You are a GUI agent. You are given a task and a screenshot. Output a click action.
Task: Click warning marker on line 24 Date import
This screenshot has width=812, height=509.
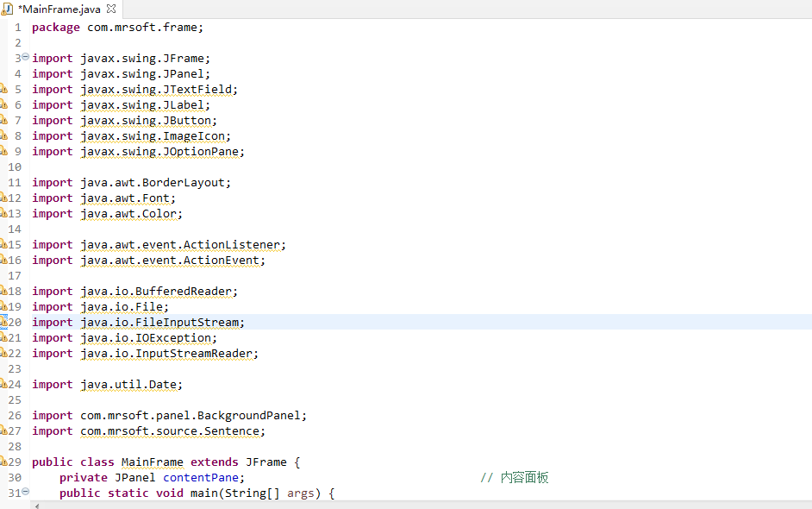(3, 384)
